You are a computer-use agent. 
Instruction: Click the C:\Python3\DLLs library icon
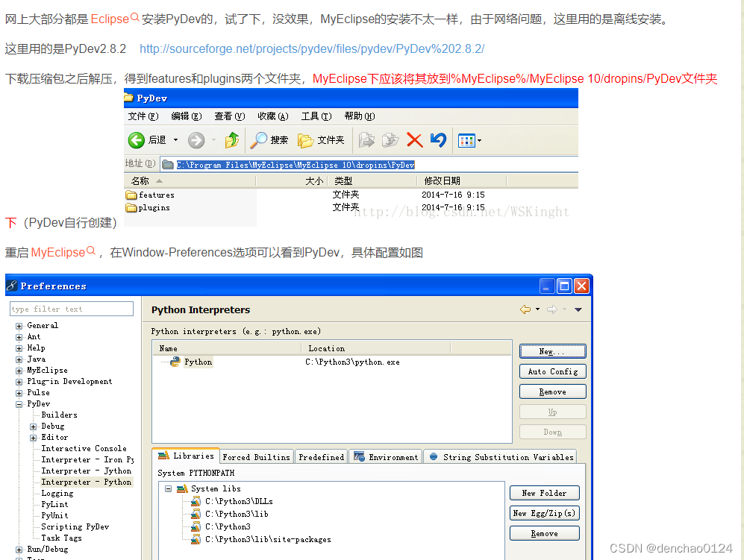point(196,501)
